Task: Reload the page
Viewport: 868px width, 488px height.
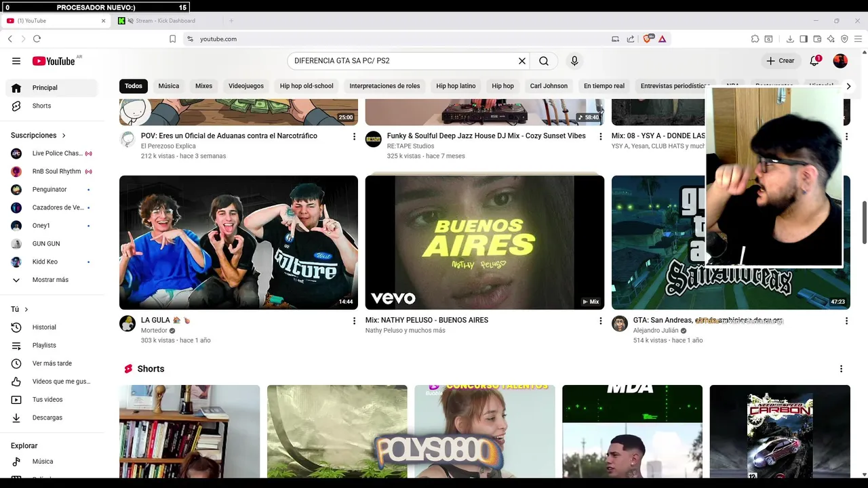Action: (37, 39)
